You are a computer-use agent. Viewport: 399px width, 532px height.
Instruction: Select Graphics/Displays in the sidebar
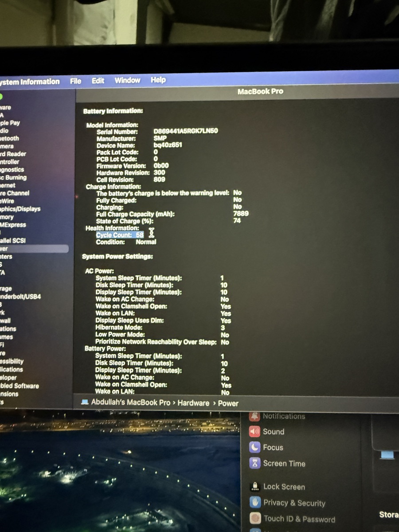[x=20, y=209]
